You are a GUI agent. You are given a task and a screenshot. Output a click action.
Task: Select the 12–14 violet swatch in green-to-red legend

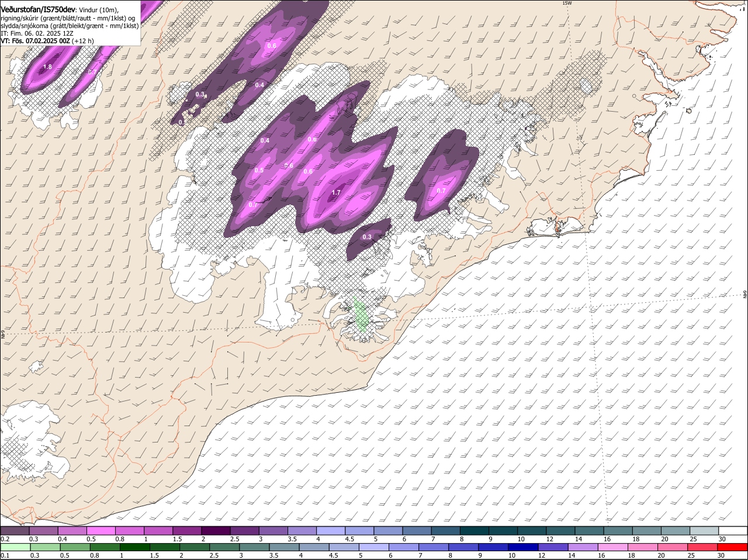pyautogui.click(x=553, y=547)
